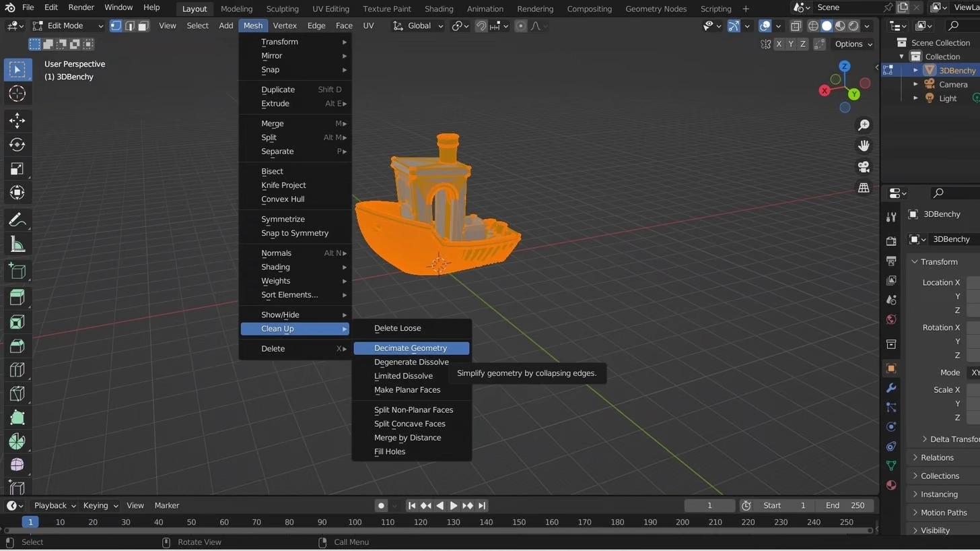Choose the Inset Faces tool
This screenshot has height=551, width=980.
pos(17,321)
